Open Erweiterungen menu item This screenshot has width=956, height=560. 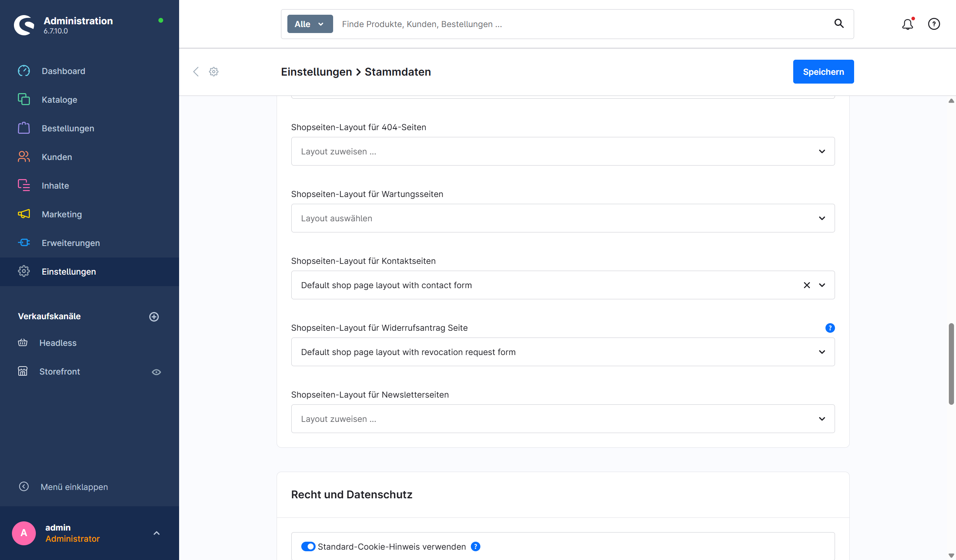[x=90, y=243]
